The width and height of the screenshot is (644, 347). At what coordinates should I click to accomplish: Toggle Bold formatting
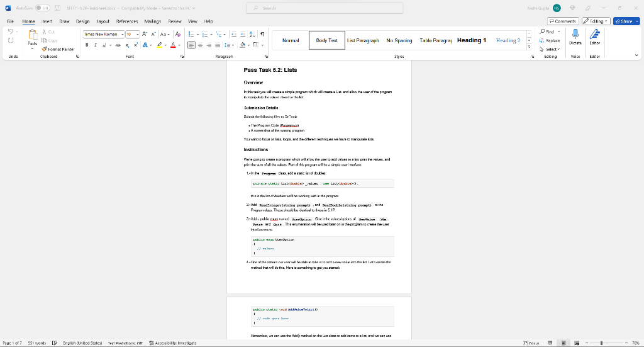pyautogui.click(x=87, y=45)
